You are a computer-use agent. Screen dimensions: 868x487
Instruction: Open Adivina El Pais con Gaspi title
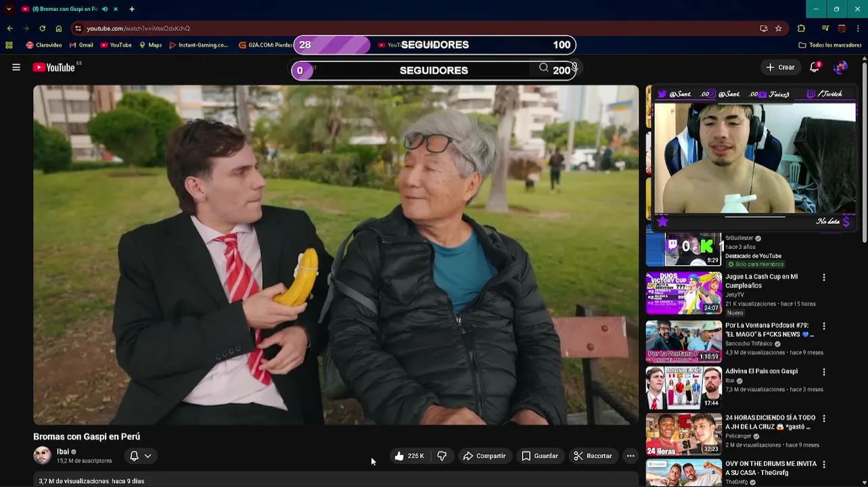point(761,371)
